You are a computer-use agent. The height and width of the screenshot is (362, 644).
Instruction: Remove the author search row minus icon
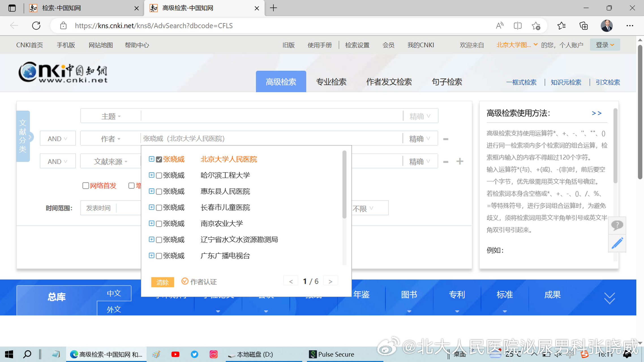coord(446,139)
